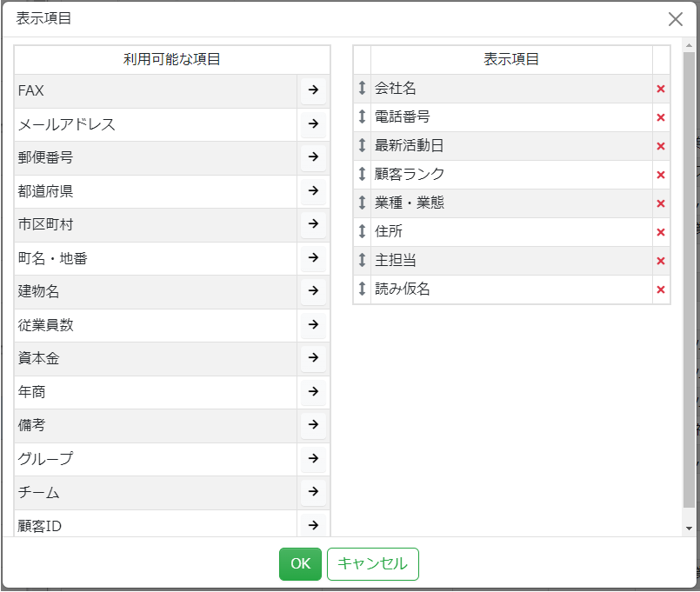Click the vertical scrollbar thumb
Viewport: 700px width, 592px height.
tap(689, 279)
